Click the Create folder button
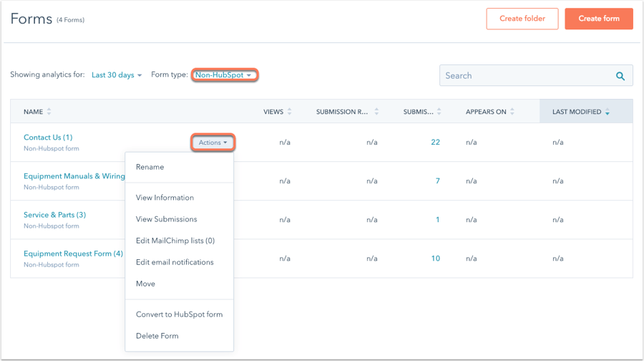 [522, 19]
